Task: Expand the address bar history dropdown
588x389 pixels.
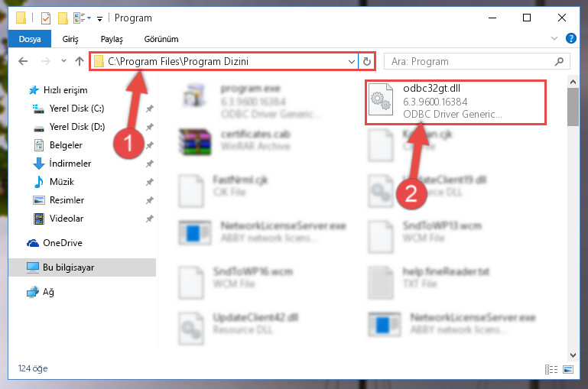Action: pos(352,61)
